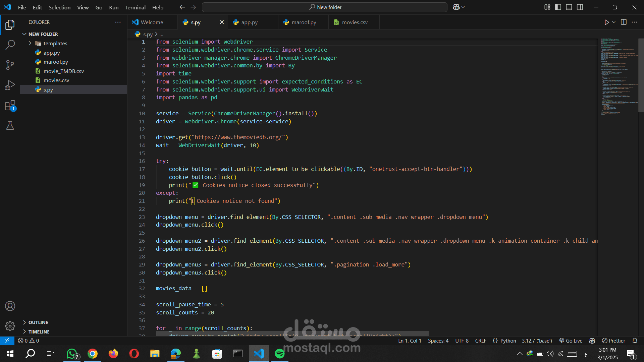Open the Extensions view
This screenshot has width=644, height=362.
10,106
